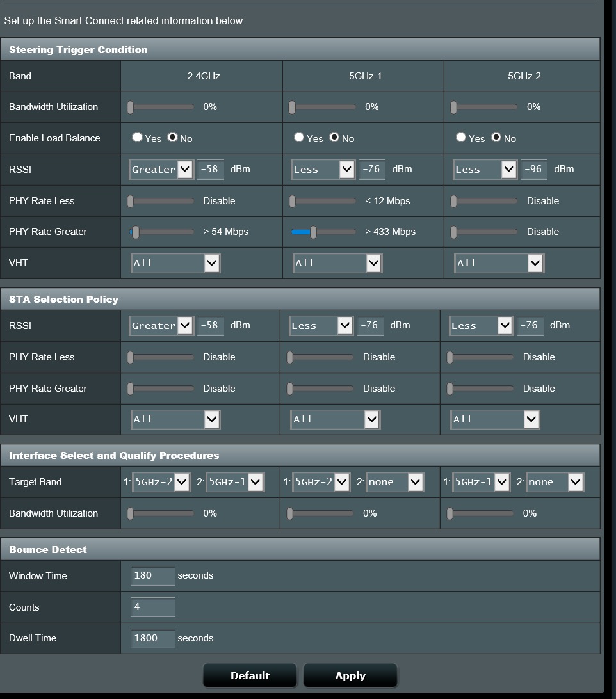
Task: Click the Dwell Time input field
Action: coord(152,638)
